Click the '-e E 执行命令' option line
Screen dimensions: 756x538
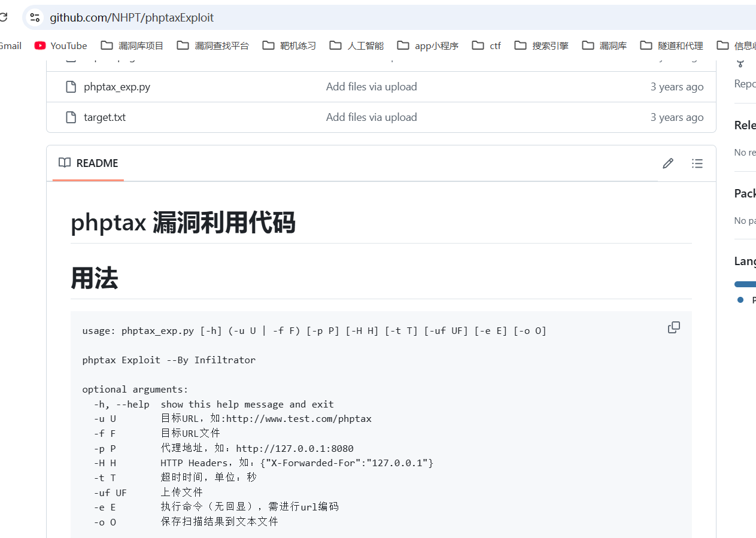point(216,507)
